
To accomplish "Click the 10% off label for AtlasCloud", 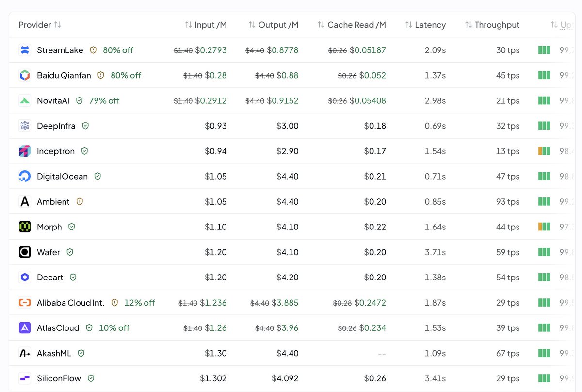I will coord(114,327).
